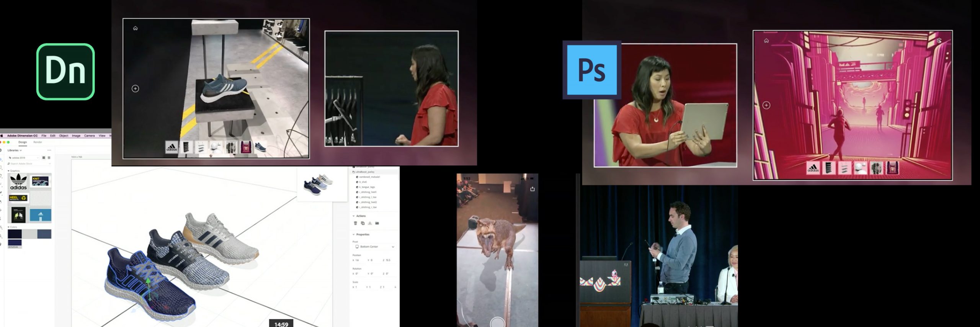Image resolution: width=980 pixels, height=327 pixels.
Task: Open the Image menu in Dimension
Action: [x=76, y=136]
